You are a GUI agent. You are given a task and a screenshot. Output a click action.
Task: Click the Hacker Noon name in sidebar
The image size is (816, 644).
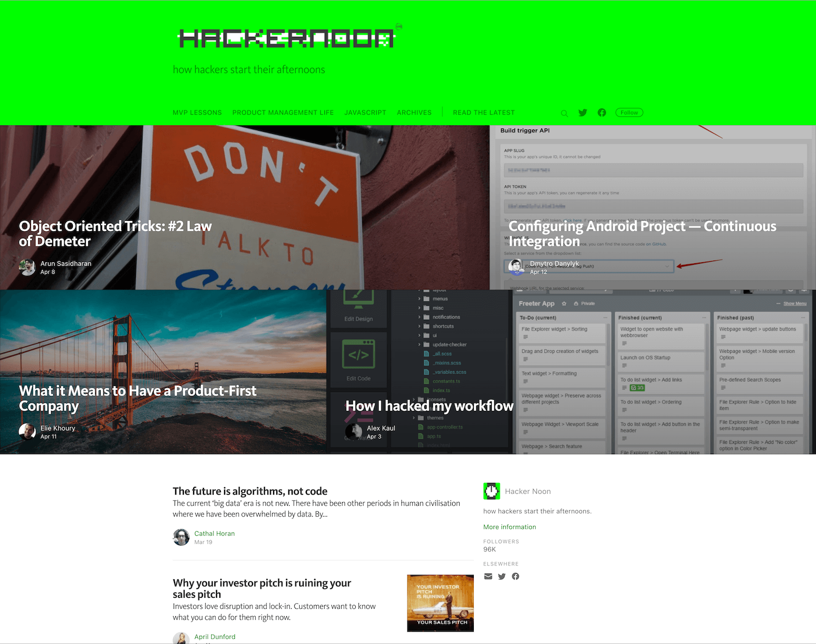[528, 491]
